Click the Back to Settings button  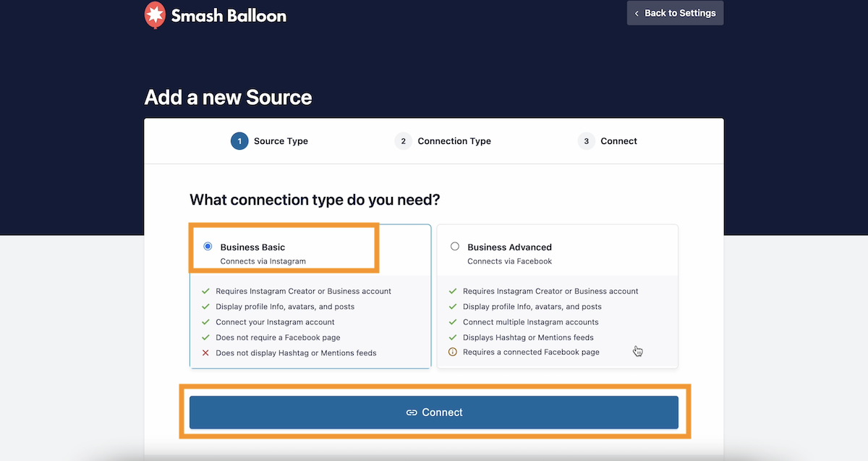point(675,13)
